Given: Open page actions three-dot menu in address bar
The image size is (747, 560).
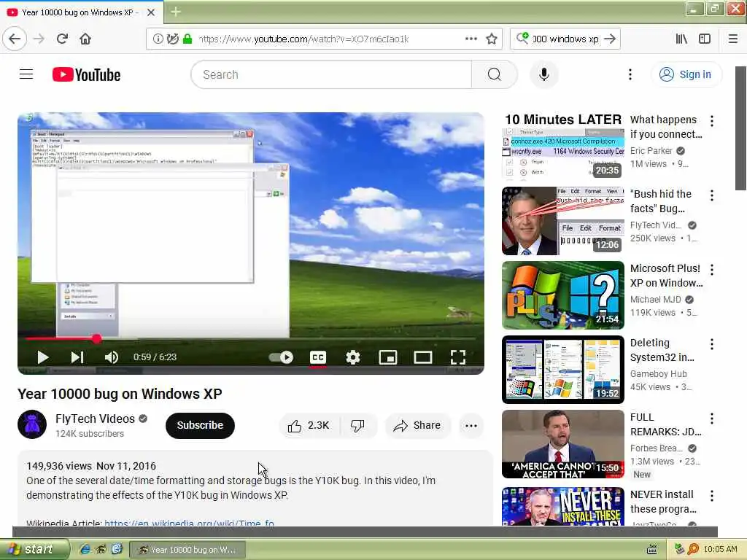Looking at the screenshot, I should click(x=471, y=39).
